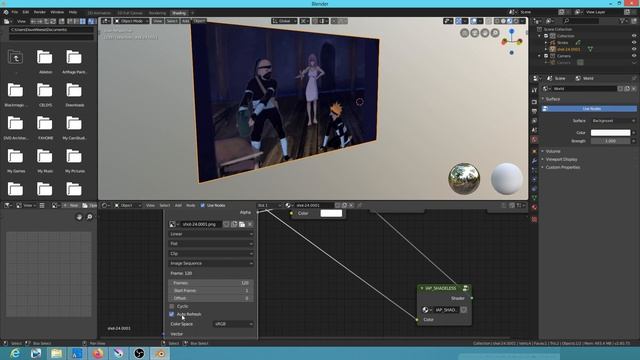Adjust the Offset value field
The height and width of the screenshot is (360, 640).
211,298
